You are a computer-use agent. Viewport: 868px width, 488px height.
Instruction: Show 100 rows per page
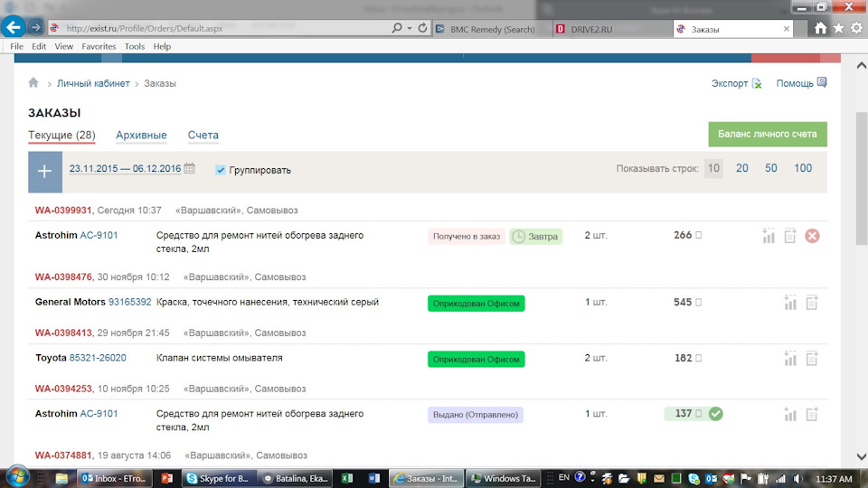pyautogui.click(x=803, y=168)
